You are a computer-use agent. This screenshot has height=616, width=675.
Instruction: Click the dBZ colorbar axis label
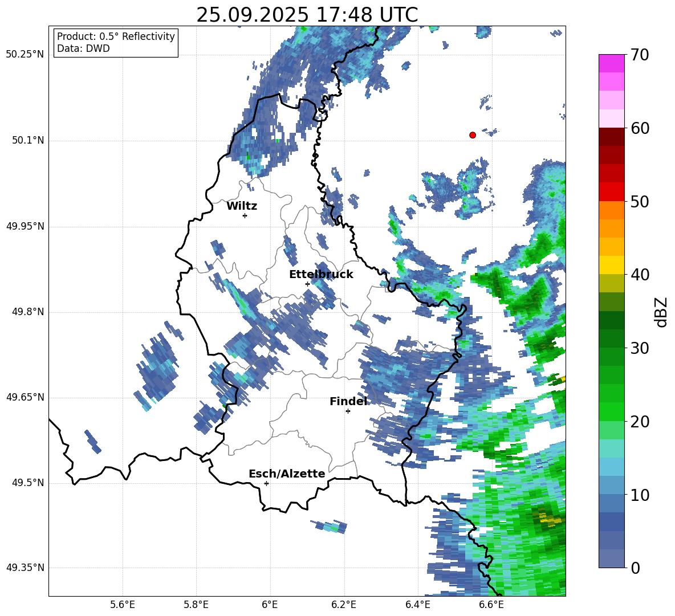(662, 312)
